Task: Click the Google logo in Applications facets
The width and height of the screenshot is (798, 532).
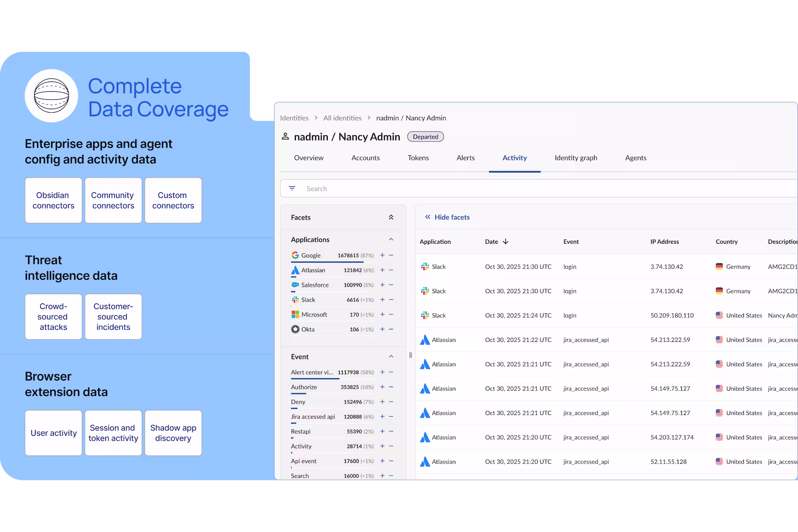Action: coord(295,255)
